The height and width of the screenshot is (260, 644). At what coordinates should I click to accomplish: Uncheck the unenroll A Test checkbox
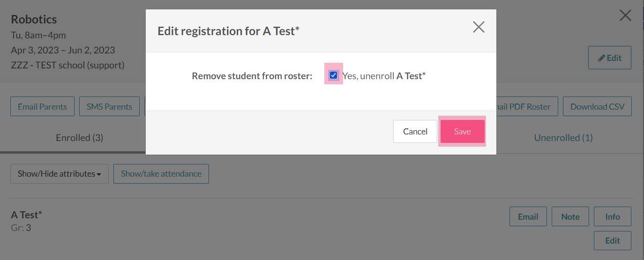[x=333, y=75]
